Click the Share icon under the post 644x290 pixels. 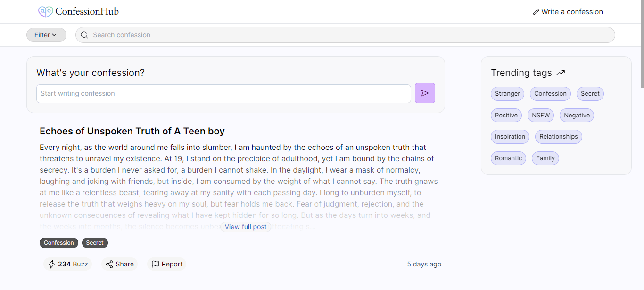109,264
